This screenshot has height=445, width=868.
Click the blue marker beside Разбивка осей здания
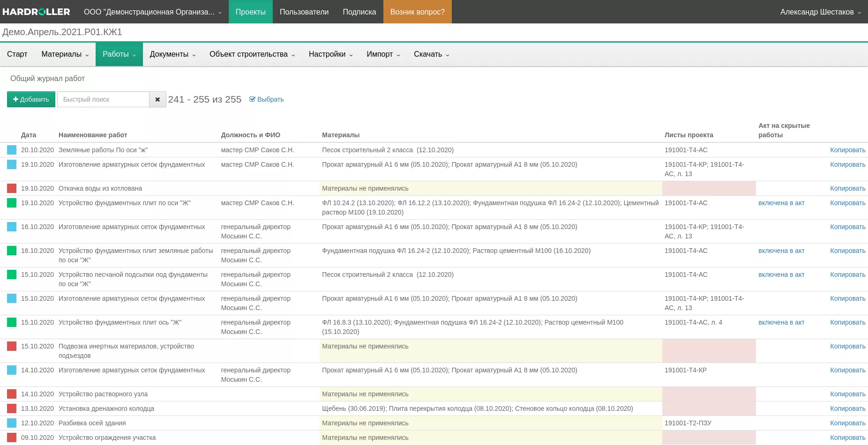tap(12, 423)
